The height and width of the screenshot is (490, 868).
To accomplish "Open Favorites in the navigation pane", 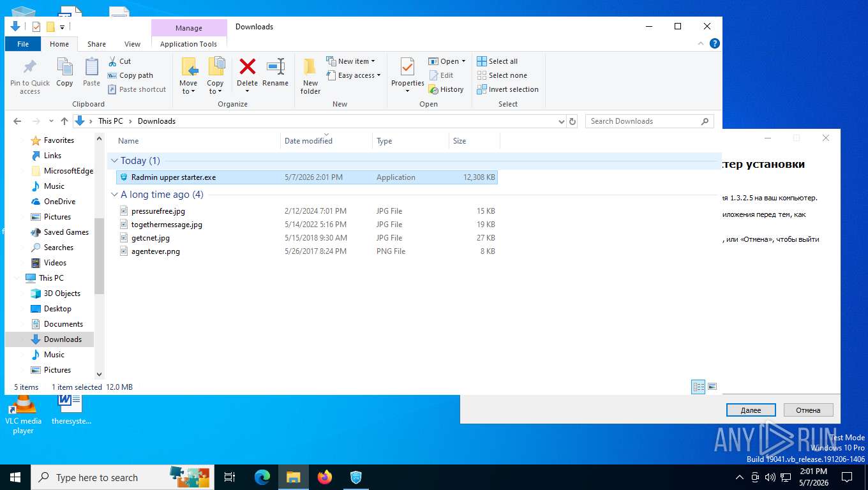I will (59, 140).
